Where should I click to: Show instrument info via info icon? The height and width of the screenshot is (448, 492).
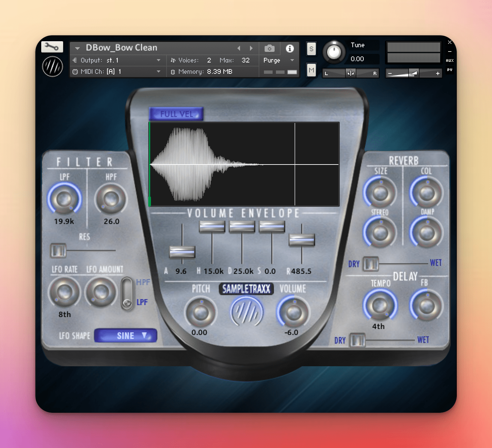[x=290, y=49]
